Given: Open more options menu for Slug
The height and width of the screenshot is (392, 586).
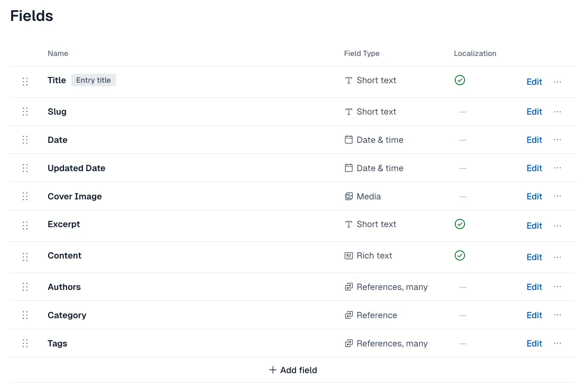Looking at the screenshot, I should click(558, 111).
